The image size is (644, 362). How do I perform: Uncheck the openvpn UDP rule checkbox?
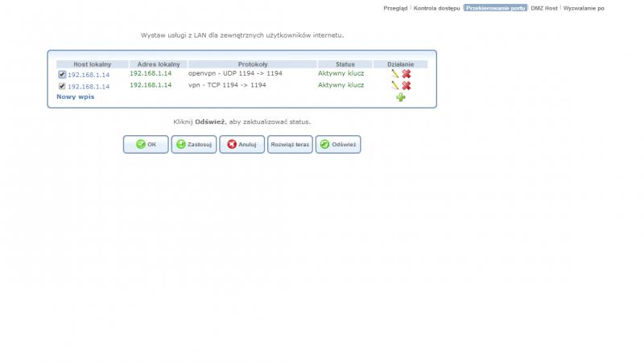click(x=62, y=75)
